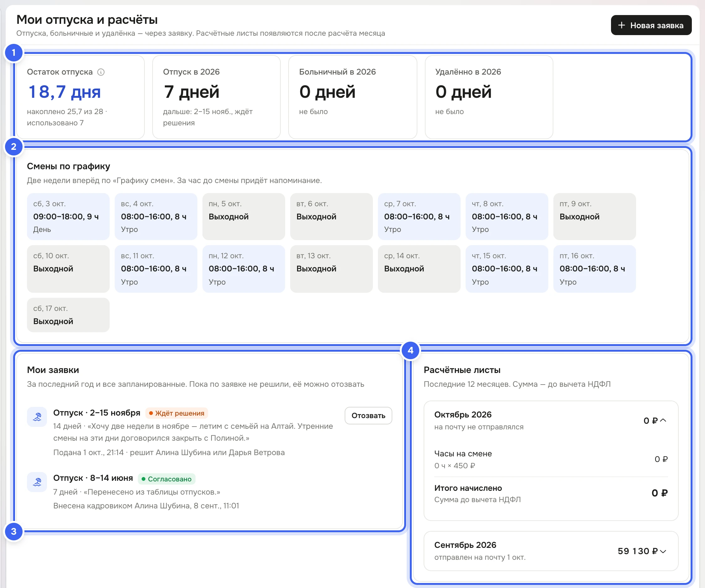Select the Удалённо в 2026 card
The width and height of the screenshot is (705, 588).
(489, 97)
